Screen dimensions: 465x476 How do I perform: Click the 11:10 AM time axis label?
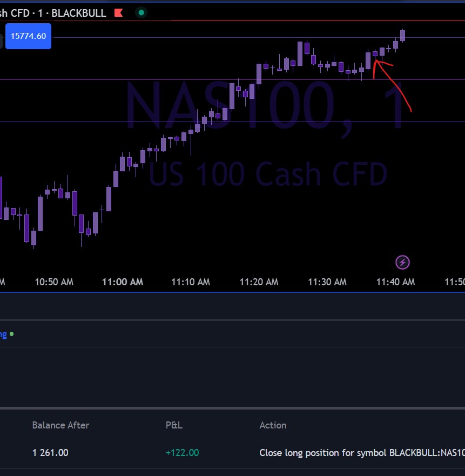[191, 282]
